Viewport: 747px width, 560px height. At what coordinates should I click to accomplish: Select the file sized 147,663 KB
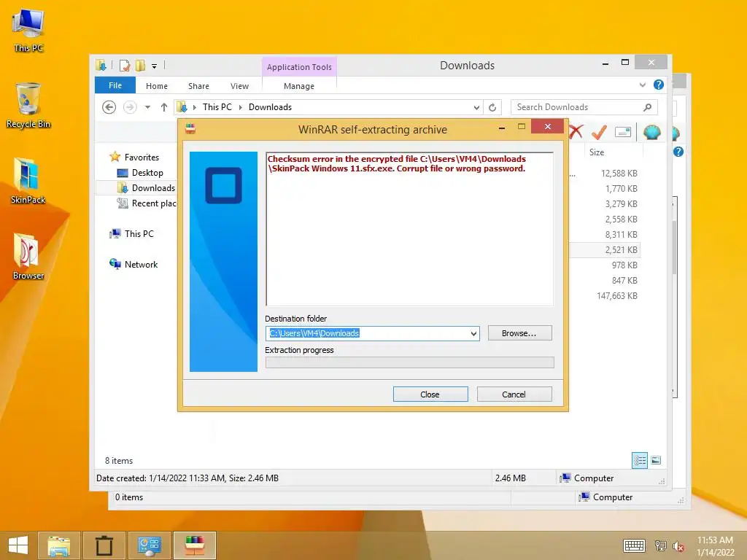617,296
